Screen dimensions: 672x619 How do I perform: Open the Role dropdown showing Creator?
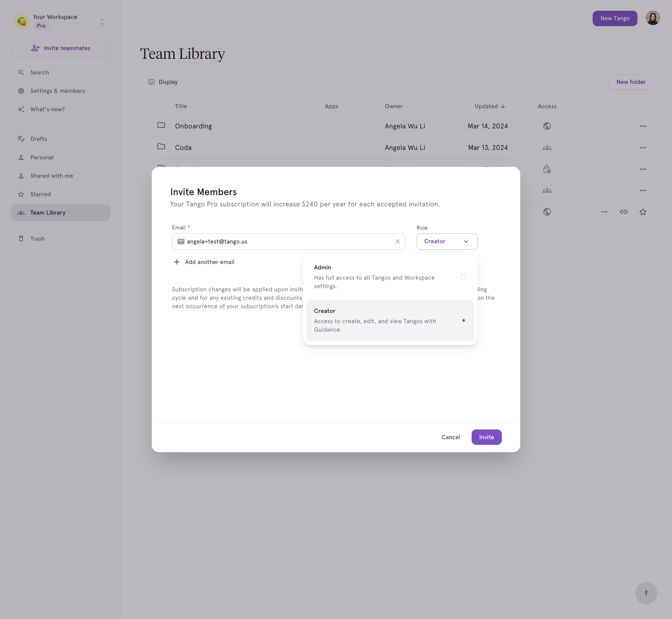coord(447,241)
